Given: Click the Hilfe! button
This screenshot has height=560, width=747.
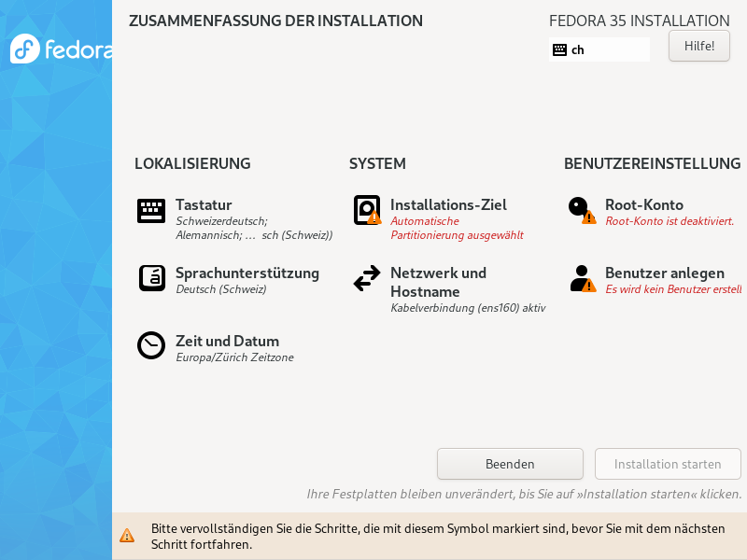Looking at the screenshot, I should tap(698, 46).
